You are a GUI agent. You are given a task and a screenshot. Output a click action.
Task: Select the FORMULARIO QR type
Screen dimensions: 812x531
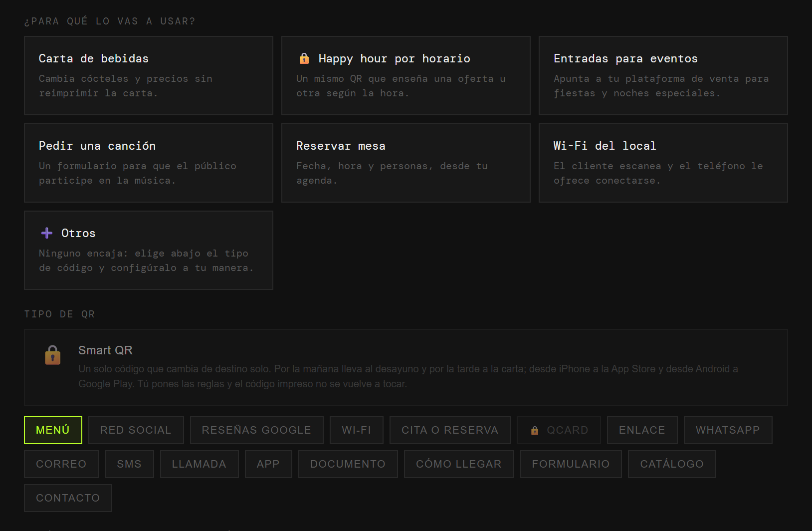(571, 464)
